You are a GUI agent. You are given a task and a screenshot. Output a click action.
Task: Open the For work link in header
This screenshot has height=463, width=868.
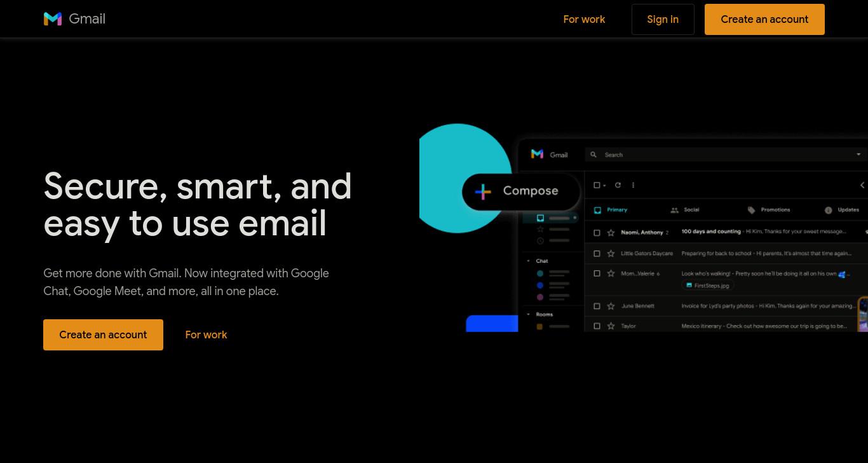584,19
